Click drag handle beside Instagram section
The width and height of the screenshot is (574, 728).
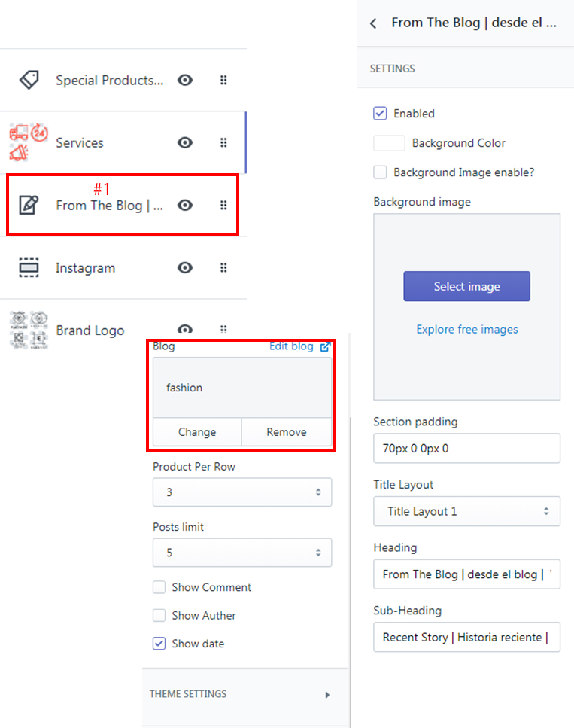pos(223,267)
